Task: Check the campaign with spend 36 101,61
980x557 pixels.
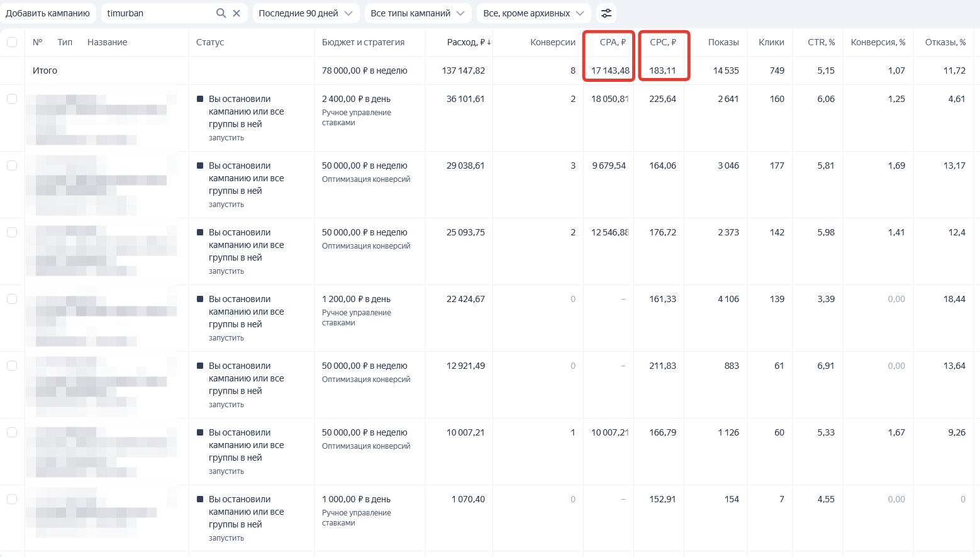Action: [12, 99]
